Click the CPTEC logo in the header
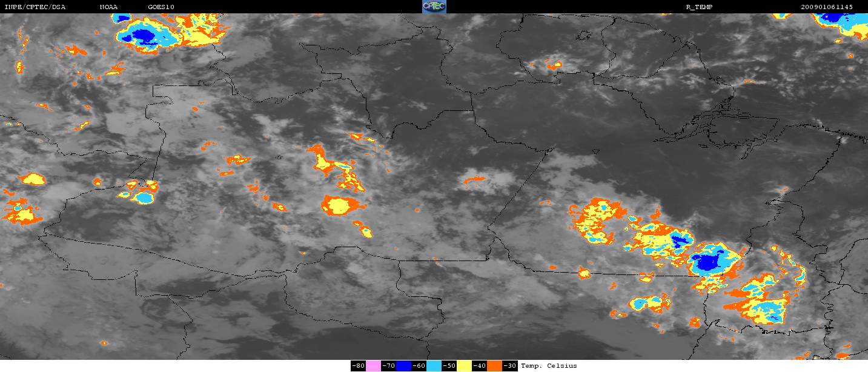 pyautogui.click(x=434, y=7)
